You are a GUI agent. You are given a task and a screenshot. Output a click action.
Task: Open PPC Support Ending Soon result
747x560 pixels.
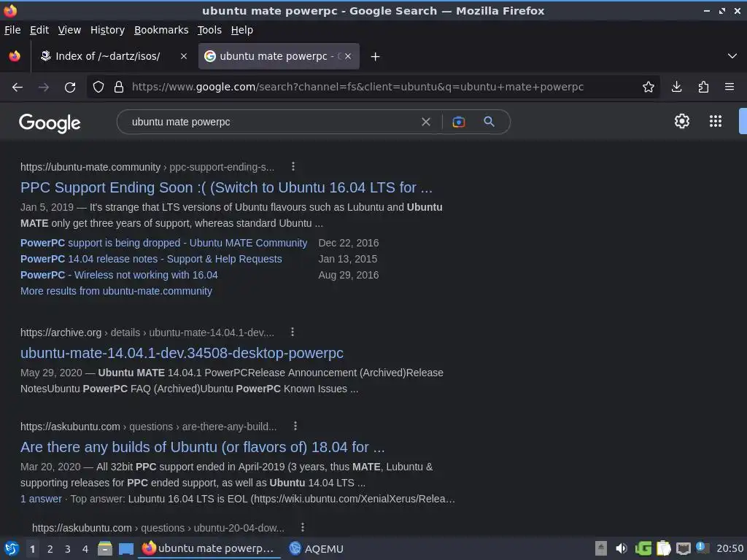pyautogui.click(x=226, y=187)
